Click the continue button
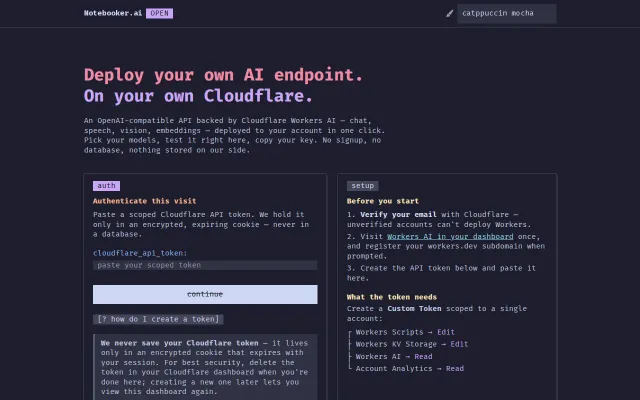Screen dimensions: 640x400 point(205,294)
